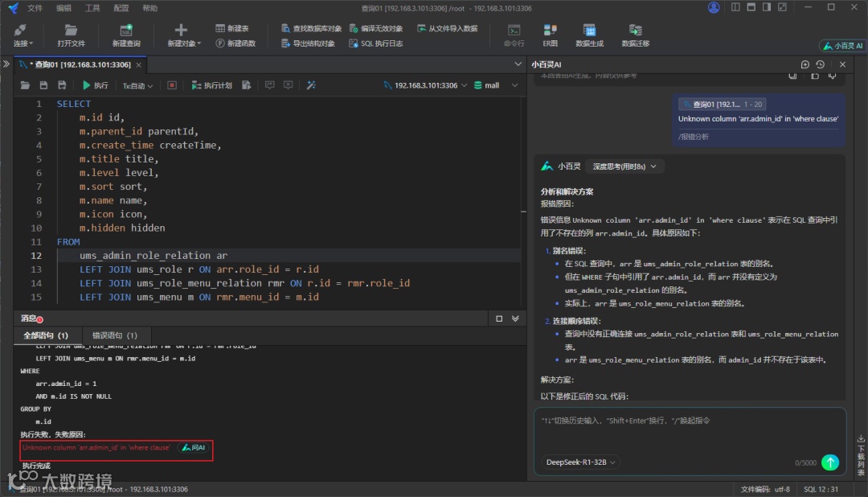
Task: Click the magic wand format SQL icon
Action: click(311, 85)
